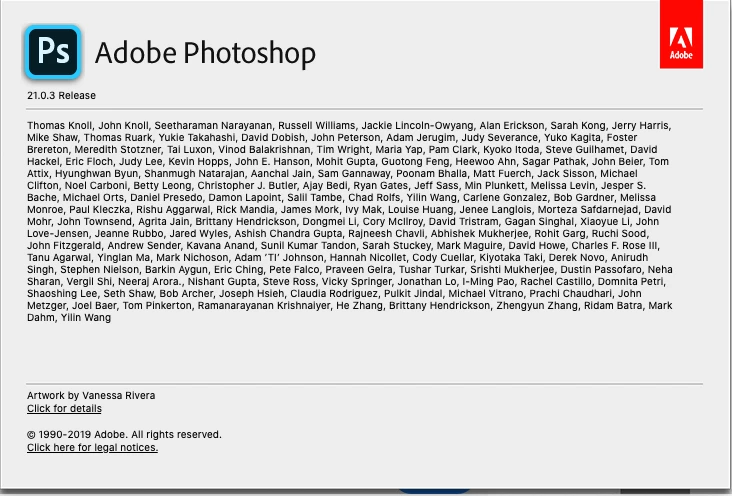Click the name 'Ashish Chandra Gupta' in credits
Screen dimensions: 732x496
tap(288, 234)
